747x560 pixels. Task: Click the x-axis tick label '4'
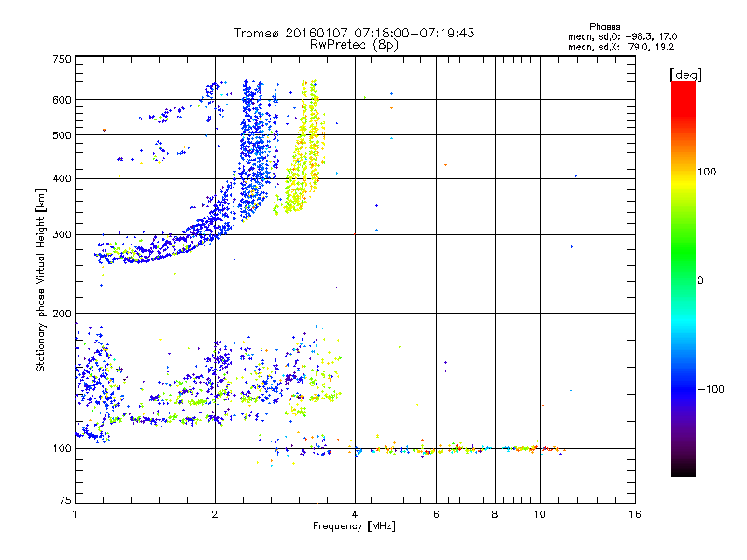coord(355,514)
